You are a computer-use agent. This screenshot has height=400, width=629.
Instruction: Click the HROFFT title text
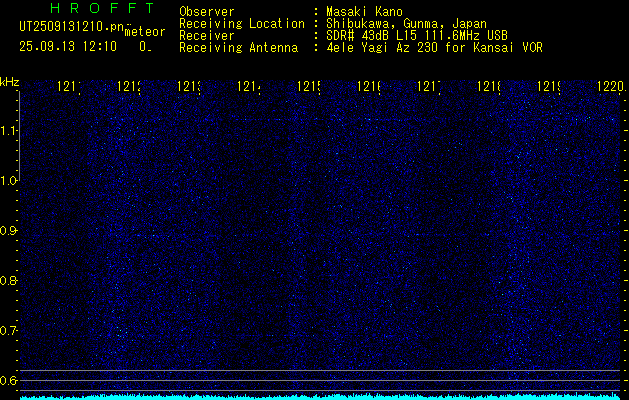click(x=102, y=8)
